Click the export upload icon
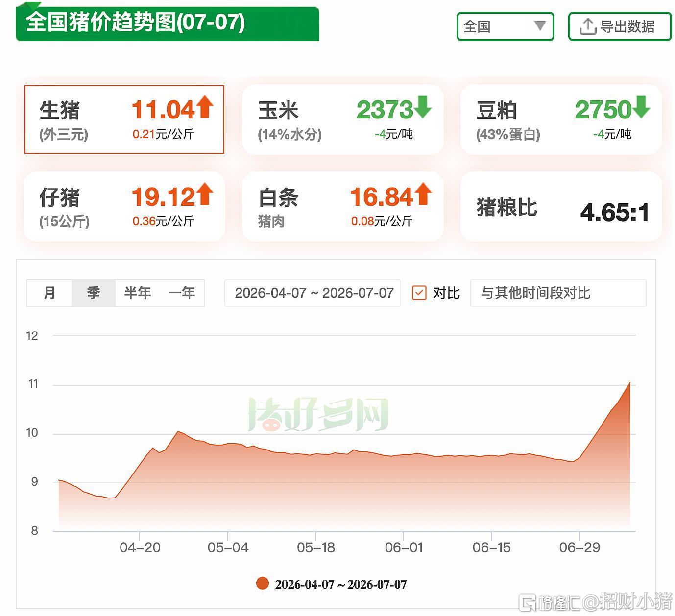The image size is (675, 616). click(587, 26)
